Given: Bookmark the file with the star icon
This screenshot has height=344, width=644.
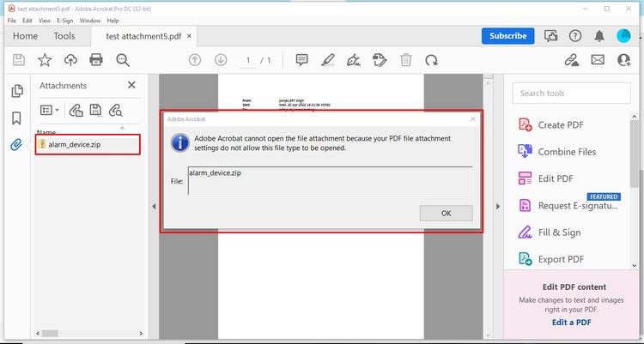Looking at the screenshot, I should pos(45,60).
